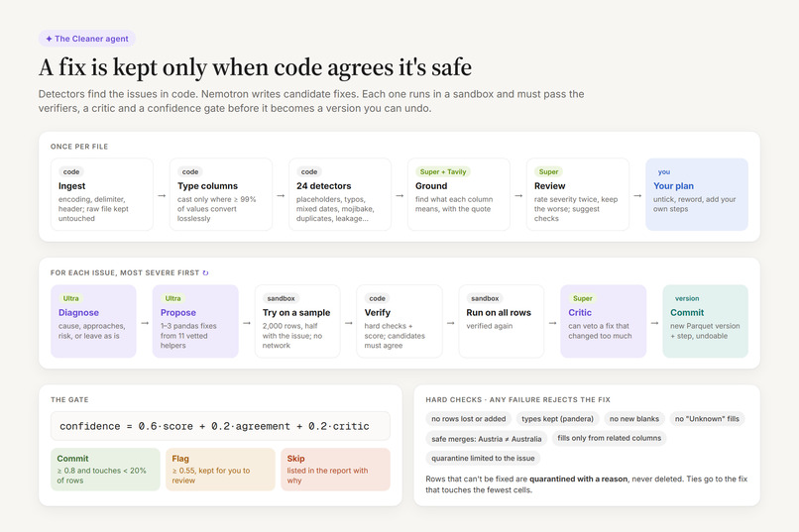
Task: Click the 'no rows lost or added' pill
Action: click(x=468, y=419)
